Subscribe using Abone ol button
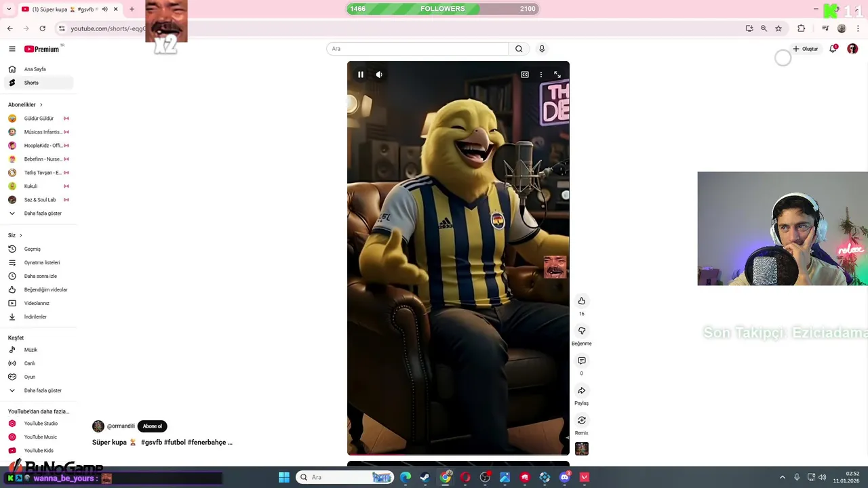This screenshot has width=868, height=488. [x=152, y=426]
